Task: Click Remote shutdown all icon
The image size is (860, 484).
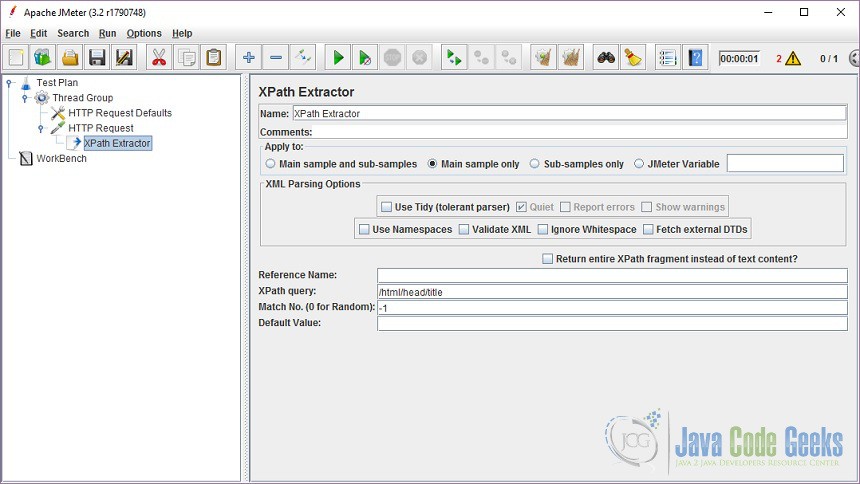Action: [x=509, y=58]
